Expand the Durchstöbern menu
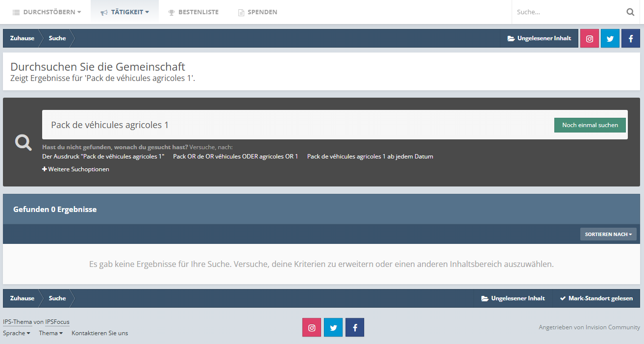644x344 pixels. pyautogui.click(x=47, y=12)
